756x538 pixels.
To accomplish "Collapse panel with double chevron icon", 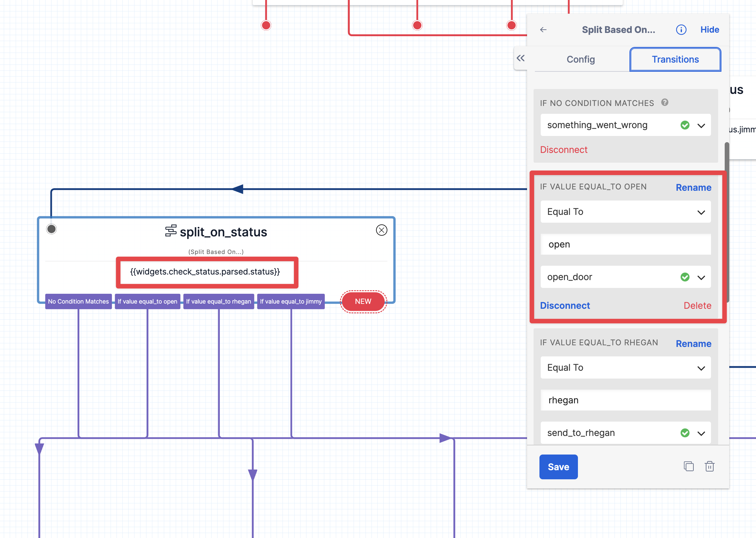I will pyautogui.click(x=521, y=58).
